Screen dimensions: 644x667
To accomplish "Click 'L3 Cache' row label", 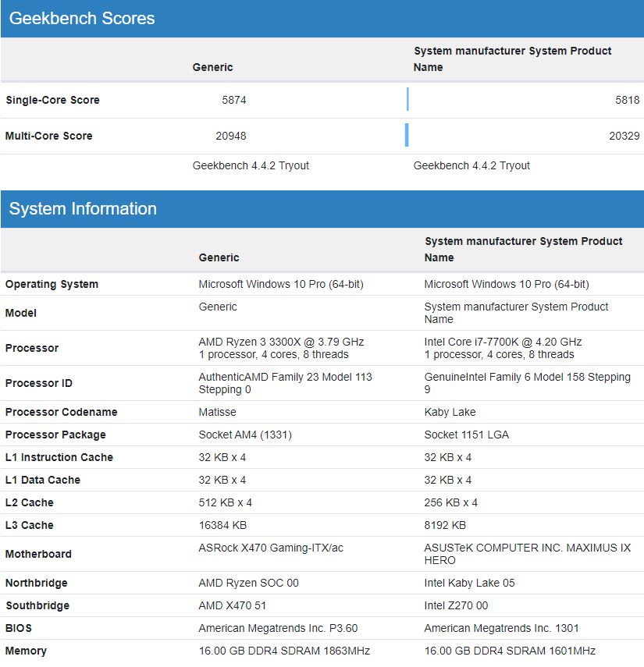I will point(30,525).
